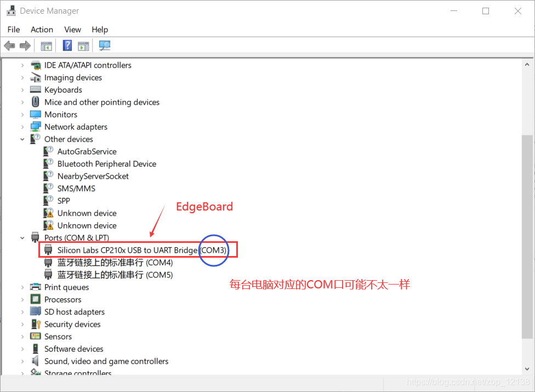Viewport: 535px width, 392px height.
Task: Collapse the Ports (COM & LPT) node
Action: pos(22,238)
